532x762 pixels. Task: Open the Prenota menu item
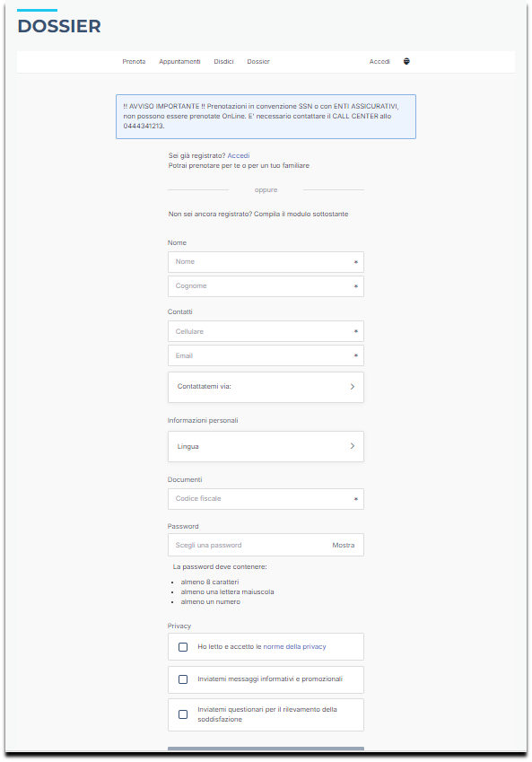tap(134, 62)
